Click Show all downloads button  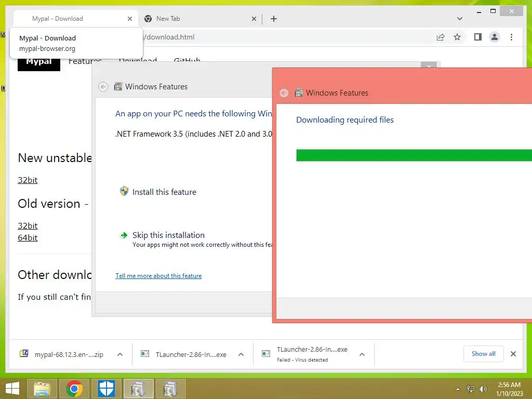point(484,354)
